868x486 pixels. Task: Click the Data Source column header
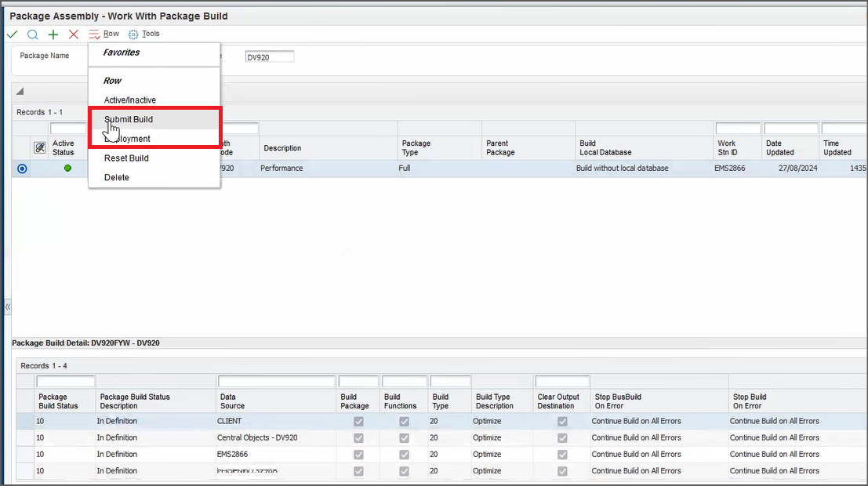(x=232, y=401)
